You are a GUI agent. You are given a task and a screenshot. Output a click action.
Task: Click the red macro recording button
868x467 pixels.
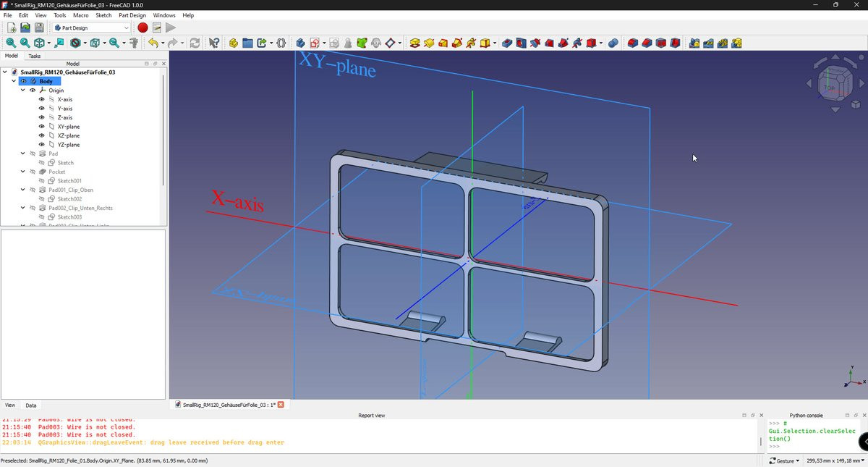click(x=142, y=28)
